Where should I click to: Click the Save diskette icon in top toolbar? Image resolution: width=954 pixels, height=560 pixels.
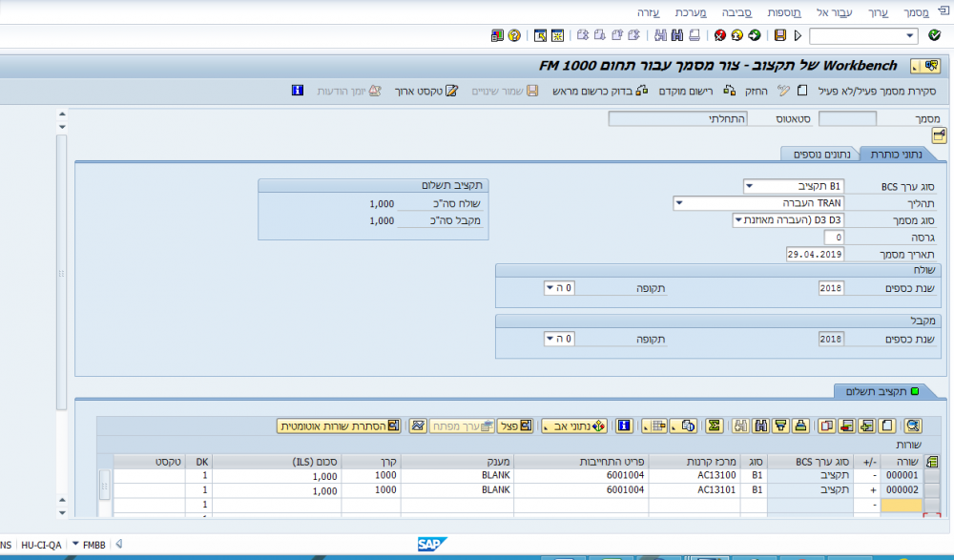(x=780, y=35)
